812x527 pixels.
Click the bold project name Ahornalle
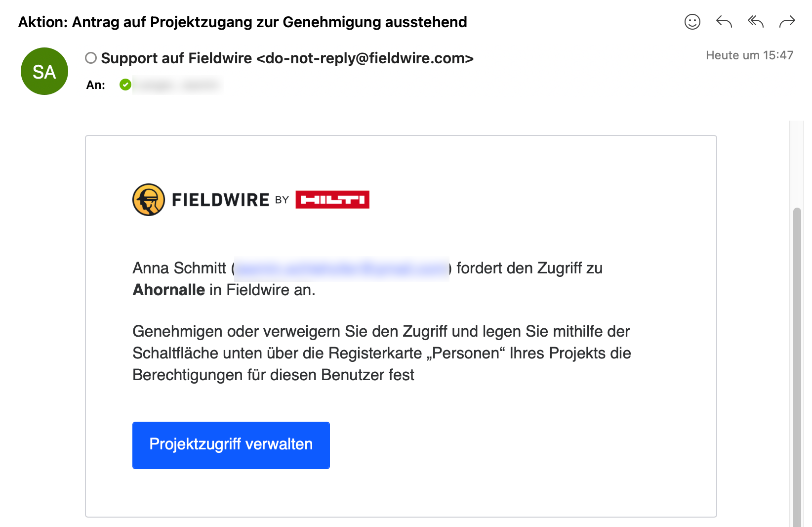(169, 290)
